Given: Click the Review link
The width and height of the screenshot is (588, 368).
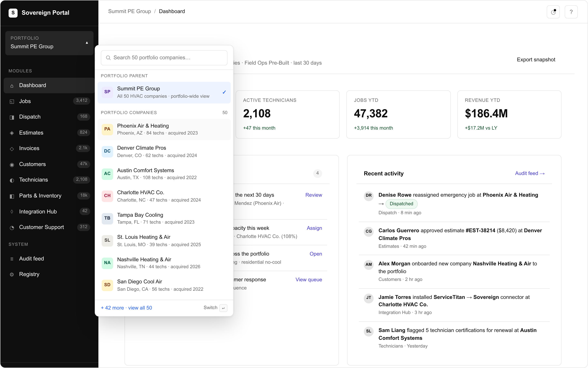Looking at the screenshot, I should pos(313,195).
